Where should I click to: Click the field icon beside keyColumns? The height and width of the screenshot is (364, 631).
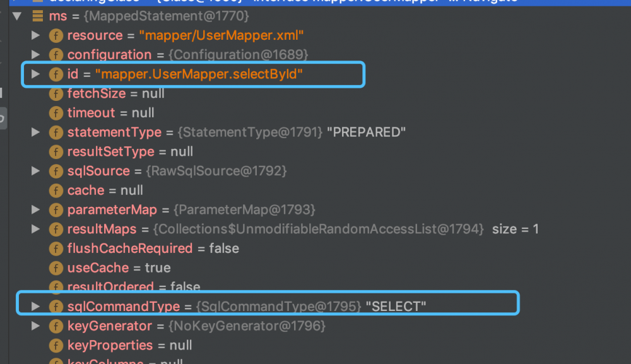[56, 362]
